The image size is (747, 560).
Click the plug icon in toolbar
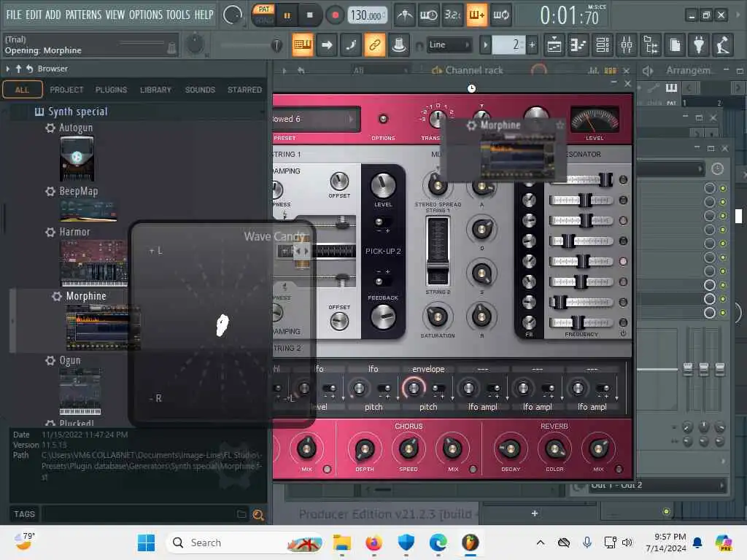(699, 45)
